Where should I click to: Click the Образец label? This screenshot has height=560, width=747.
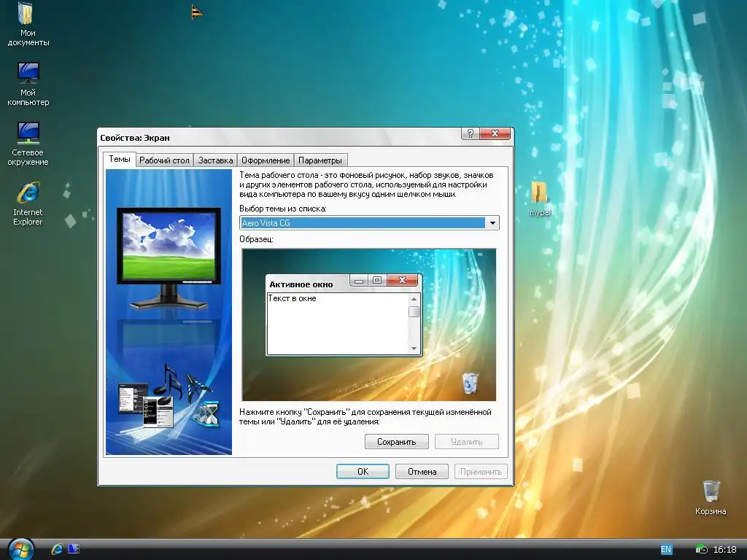256,239
